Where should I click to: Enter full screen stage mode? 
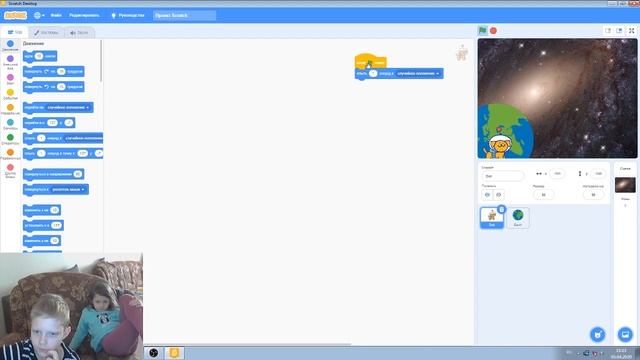point(631,31)
